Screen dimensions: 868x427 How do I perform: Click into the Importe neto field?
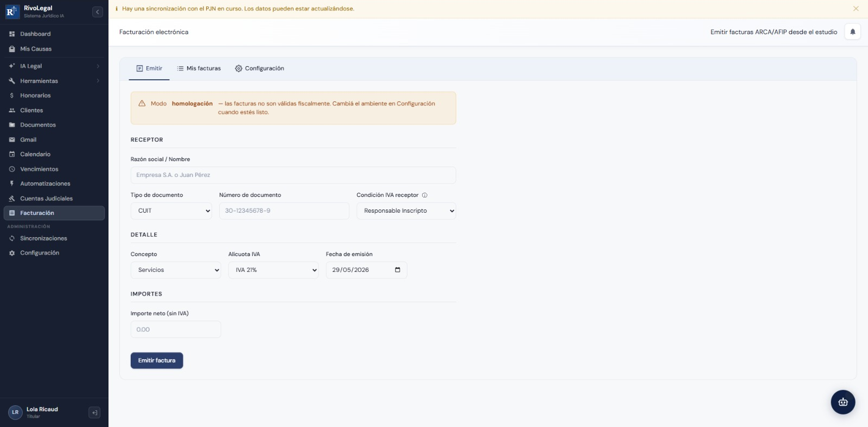pyautogui.click(x=176, y=329)
